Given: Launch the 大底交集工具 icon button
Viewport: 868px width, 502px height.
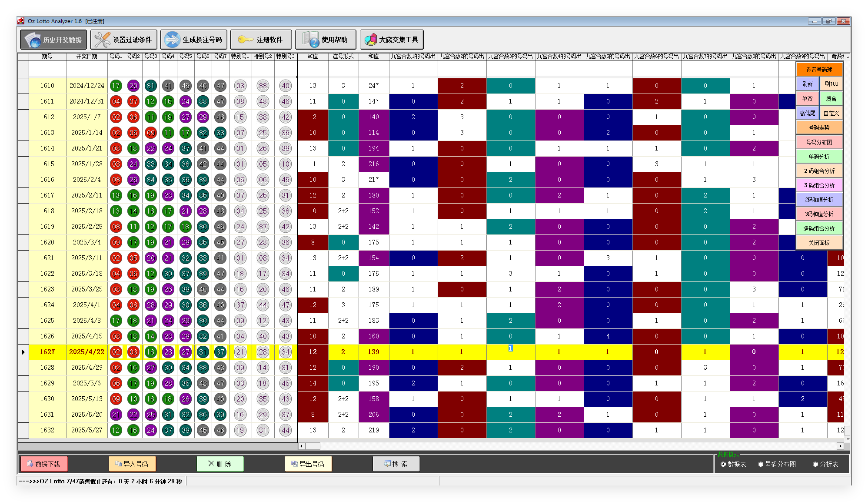Looking at the screenshot, I should (391, 40).
